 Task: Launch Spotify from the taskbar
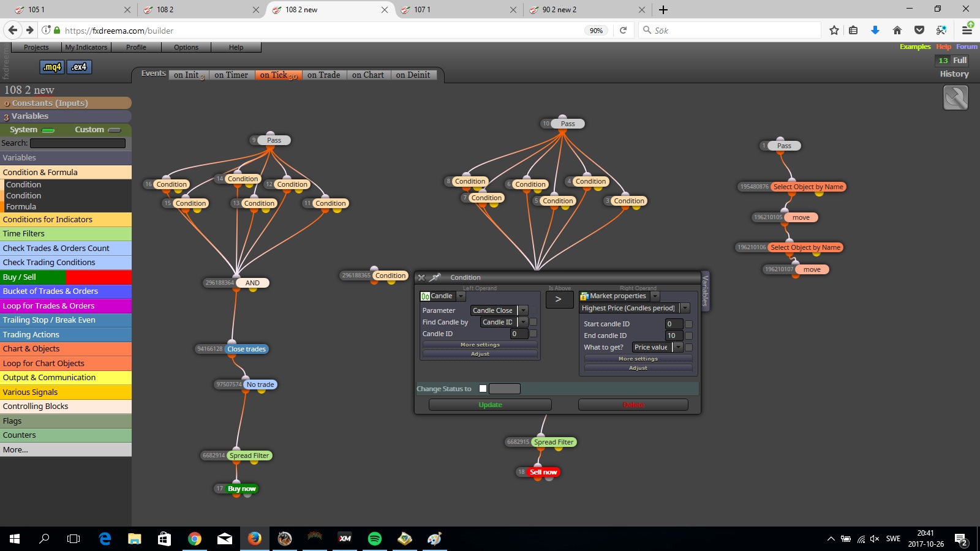pyautogui.click(x=375, y=539)
